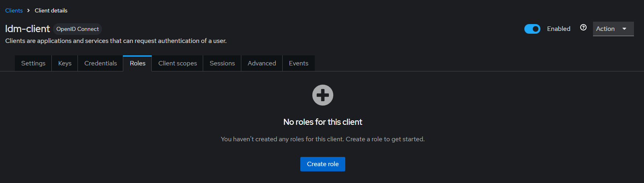The height and width of the screenshot is (183, 644).
Task: Open the Events tab
Action: [298, 63]
